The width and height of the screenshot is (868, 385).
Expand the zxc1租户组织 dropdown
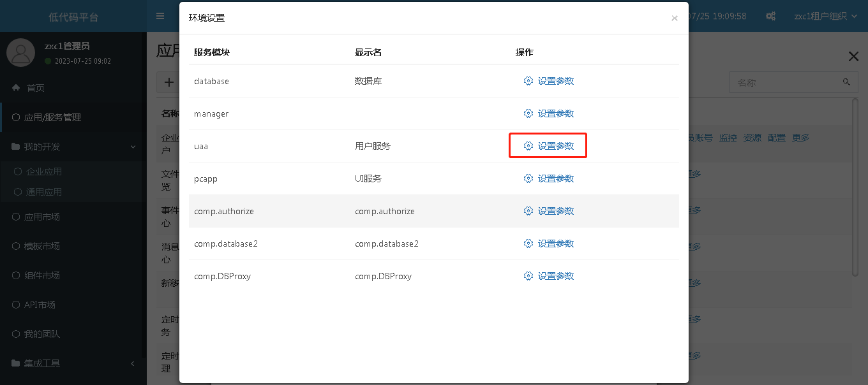[825, 16]
